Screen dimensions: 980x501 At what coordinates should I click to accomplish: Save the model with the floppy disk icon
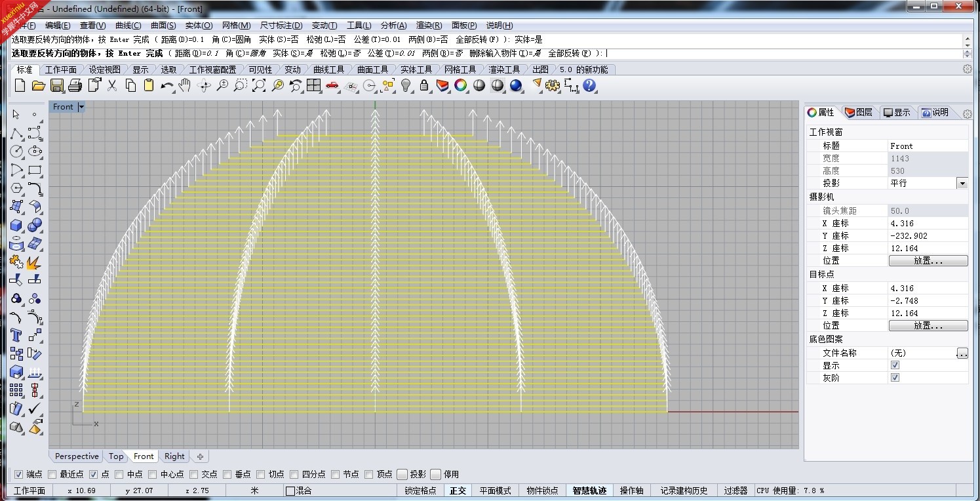[56, 86]
